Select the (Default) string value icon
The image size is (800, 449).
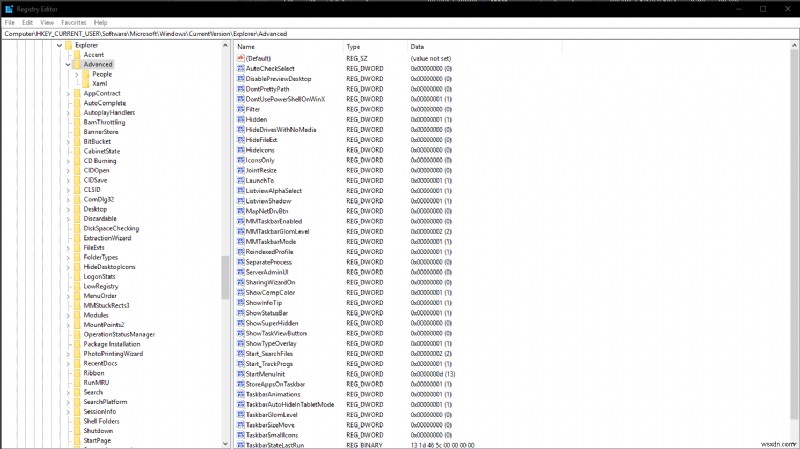pyautogui.click(x=241, y=58)
